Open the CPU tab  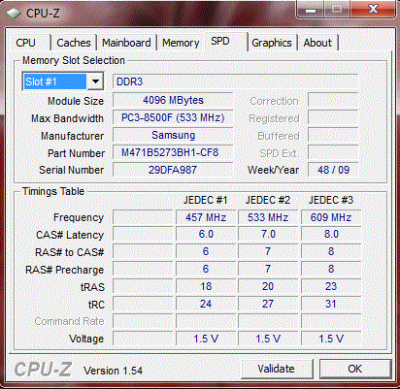pyautogui.click(x=26, y=43)
